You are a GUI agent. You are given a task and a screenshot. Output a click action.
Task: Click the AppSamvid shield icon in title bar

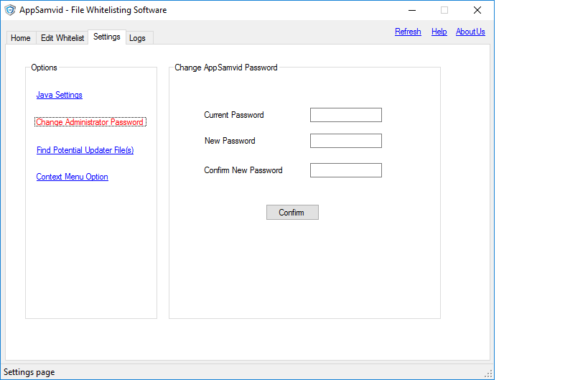tap(10, 10)
